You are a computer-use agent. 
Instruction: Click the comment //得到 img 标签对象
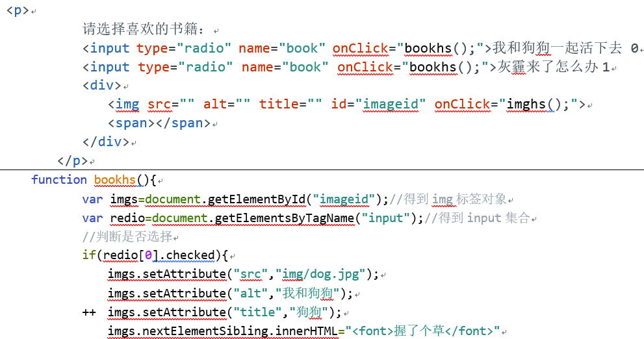click(x=448, y=199)
